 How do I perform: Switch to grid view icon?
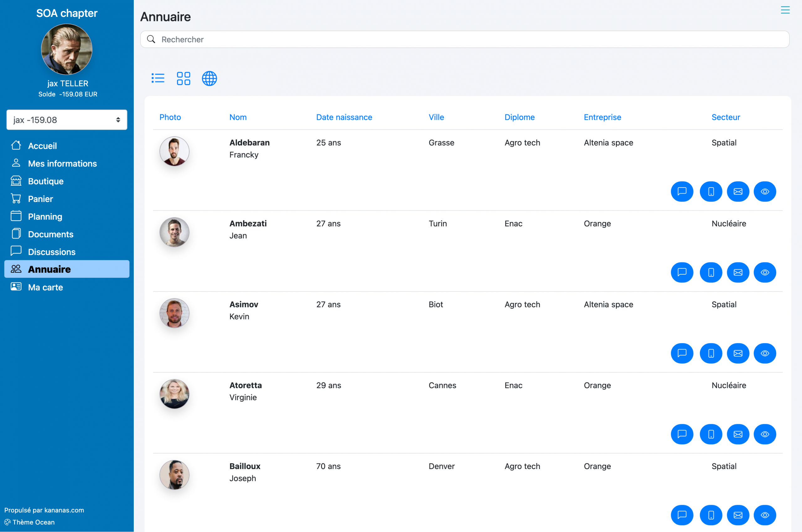(183, 78)
